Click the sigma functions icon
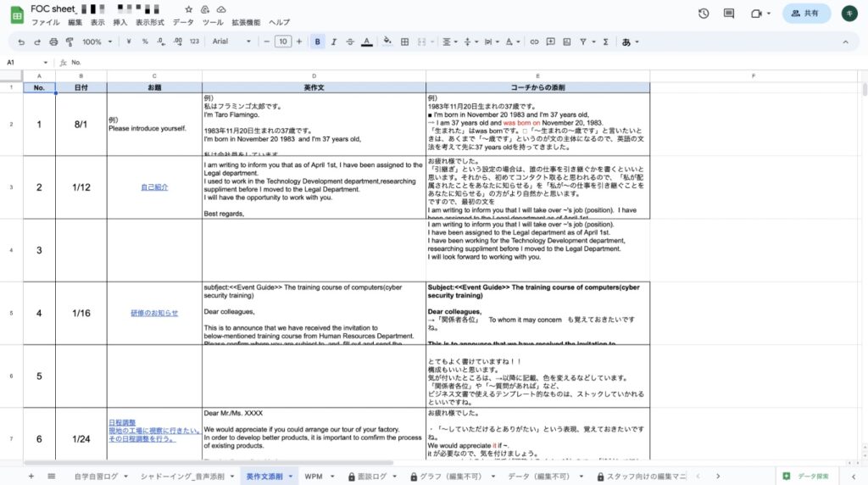Viewport: 868px width, 485px height. click(605, 42)
